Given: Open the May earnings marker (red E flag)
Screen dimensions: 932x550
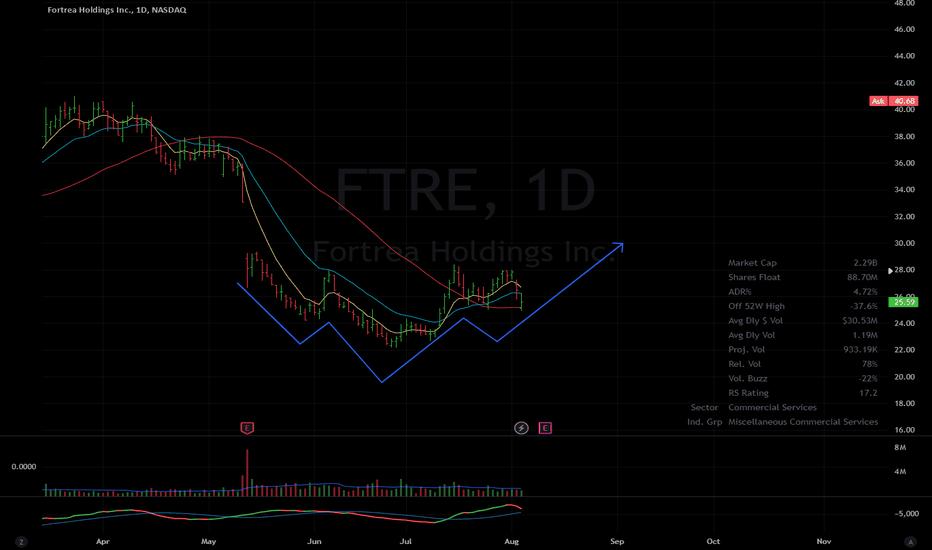Looking at the screenshot, I should [247, 428].
